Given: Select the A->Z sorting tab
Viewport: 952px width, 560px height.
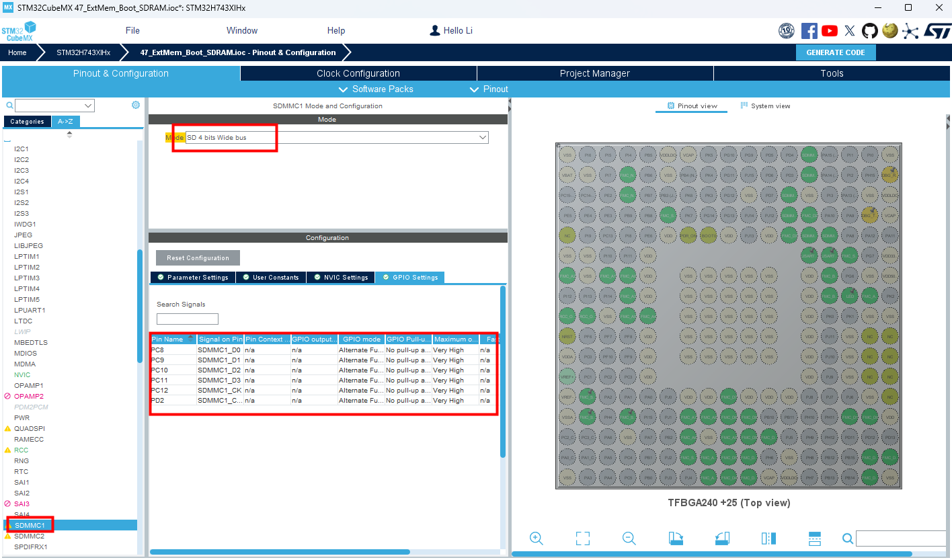Looking at the screenshot, I should [65, 122].
